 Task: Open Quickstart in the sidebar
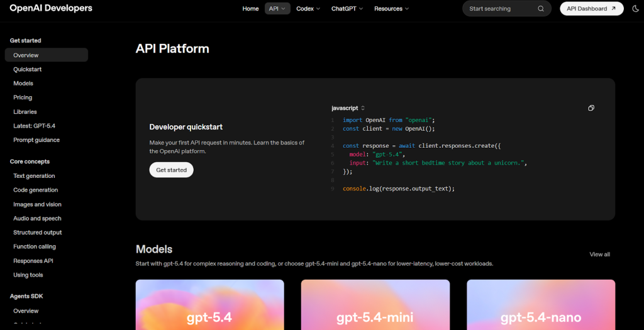click(x=28, y=69)
